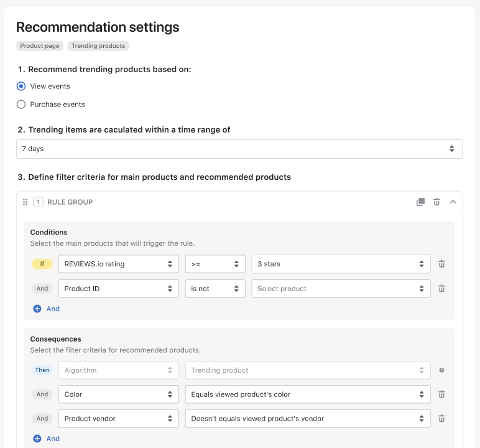Add a condition via And under Conditions
The height and width of the screenshot is (448, 480).
click(x=47, y=309)
